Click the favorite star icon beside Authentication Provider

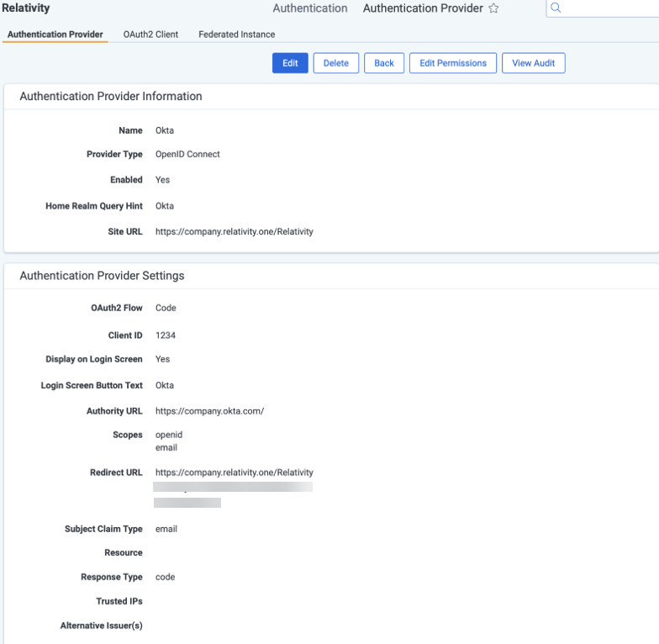494,8
